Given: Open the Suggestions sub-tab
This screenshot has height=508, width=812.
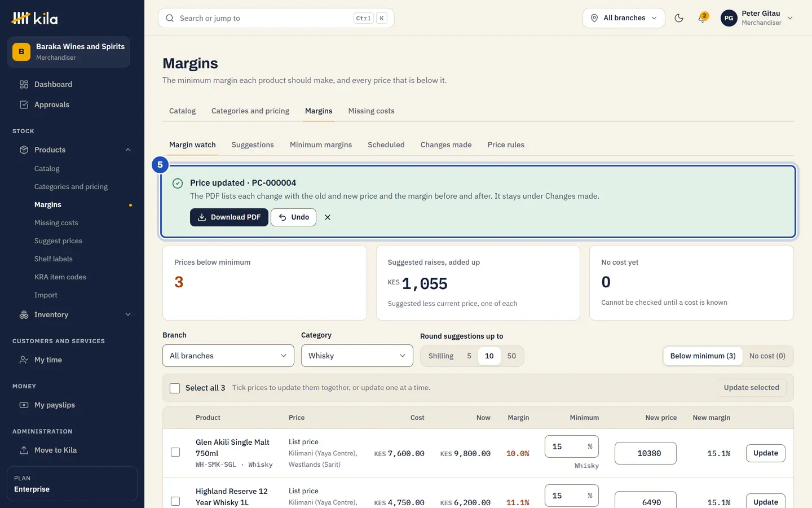Looking at the screenshot, I should click(253, 145).
